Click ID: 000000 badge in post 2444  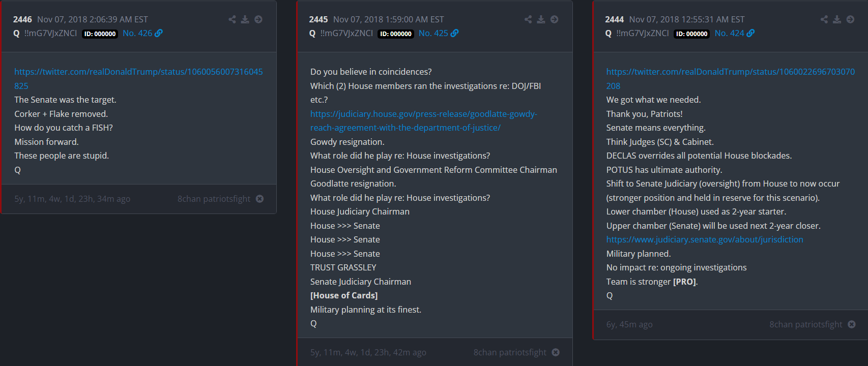(691, 34)
